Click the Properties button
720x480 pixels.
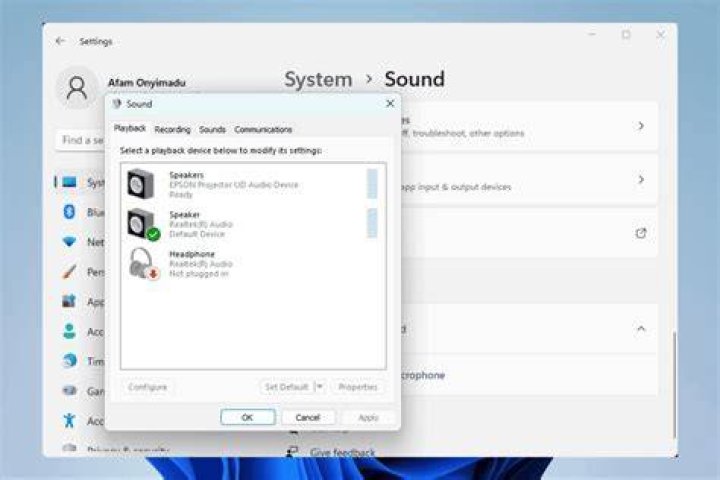(358, 387)
